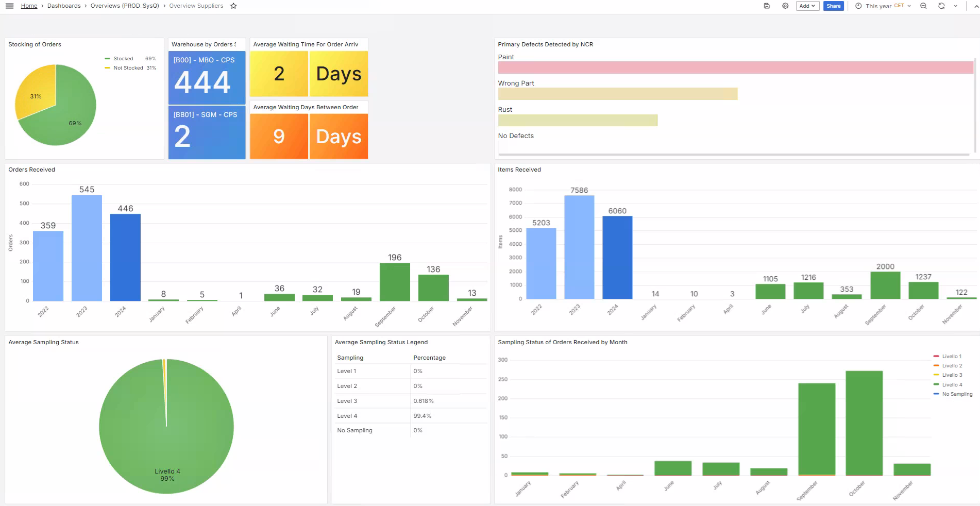
Task: Open the Dashboards breadcrumb
Action: [64, 6]
